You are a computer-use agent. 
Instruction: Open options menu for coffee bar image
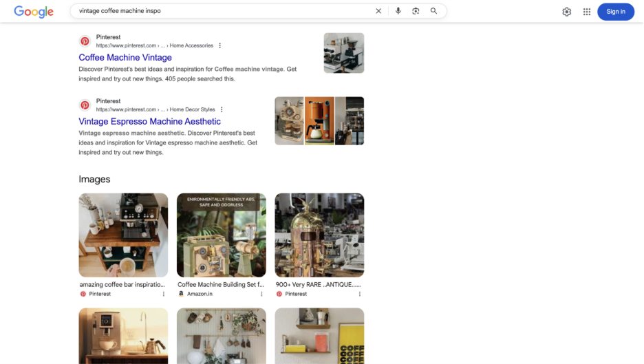coord(164,294)
